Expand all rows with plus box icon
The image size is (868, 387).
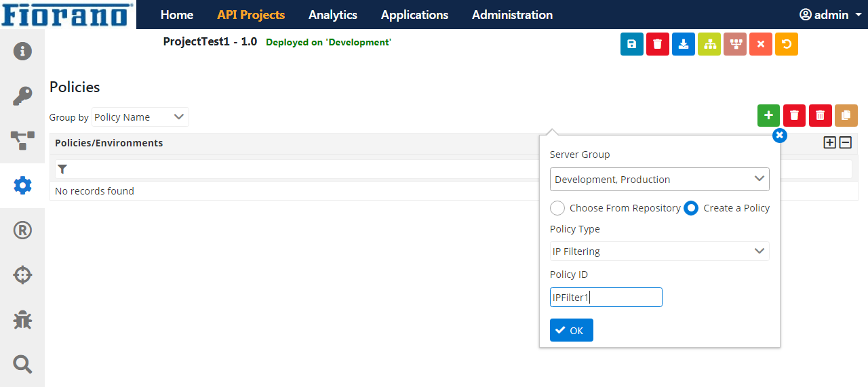(x=829, y=142)
